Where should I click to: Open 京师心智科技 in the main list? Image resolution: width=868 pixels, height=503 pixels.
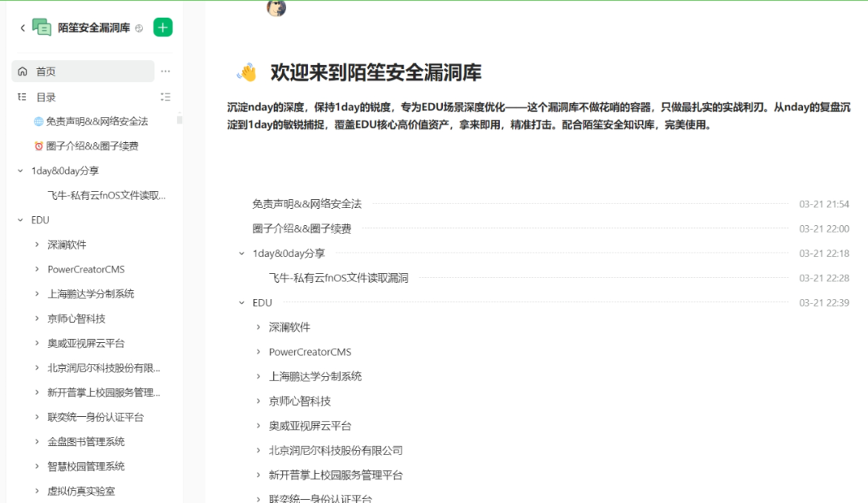click(x=300, y=401)
